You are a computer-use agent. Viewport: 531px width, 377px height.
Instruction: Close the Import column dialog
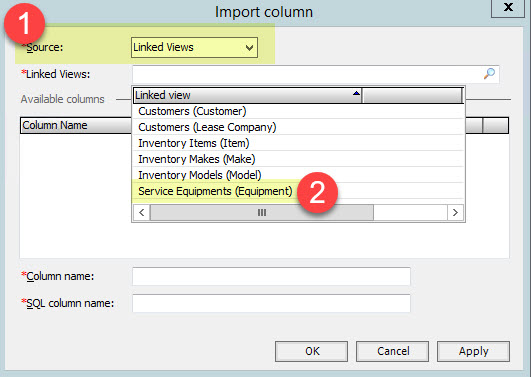[509, 7]
